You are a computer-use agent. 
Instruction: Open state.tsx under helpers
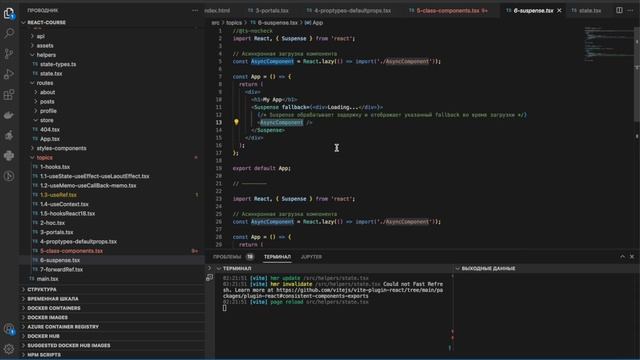click(x=51, y=74)
